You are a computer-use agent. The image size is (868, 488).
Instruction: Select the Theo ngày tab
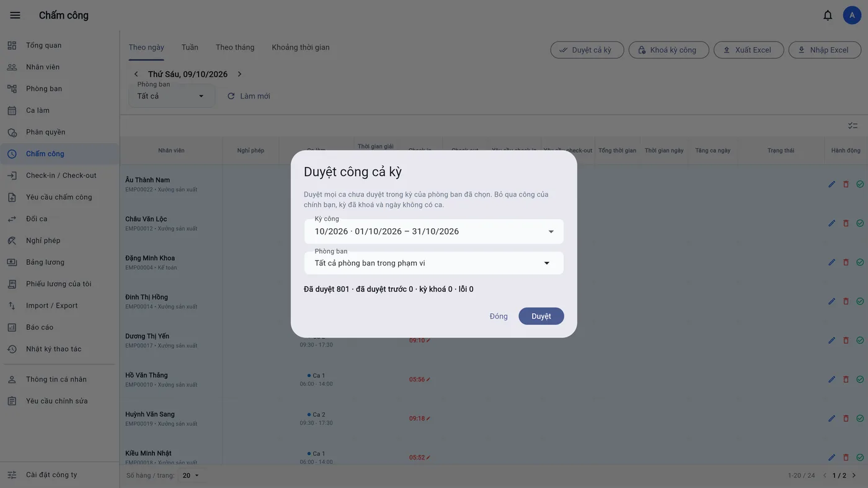click(x=146, y=48)
